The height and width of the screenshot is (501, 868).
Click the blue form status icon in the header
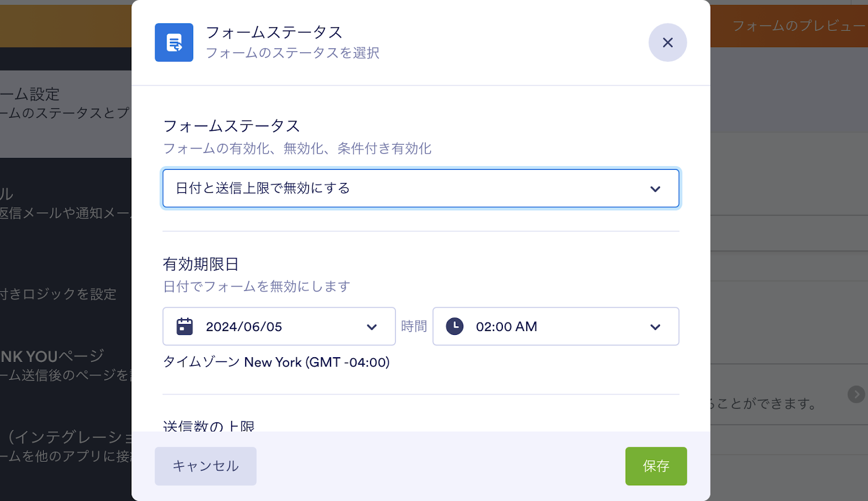[174, 42]
